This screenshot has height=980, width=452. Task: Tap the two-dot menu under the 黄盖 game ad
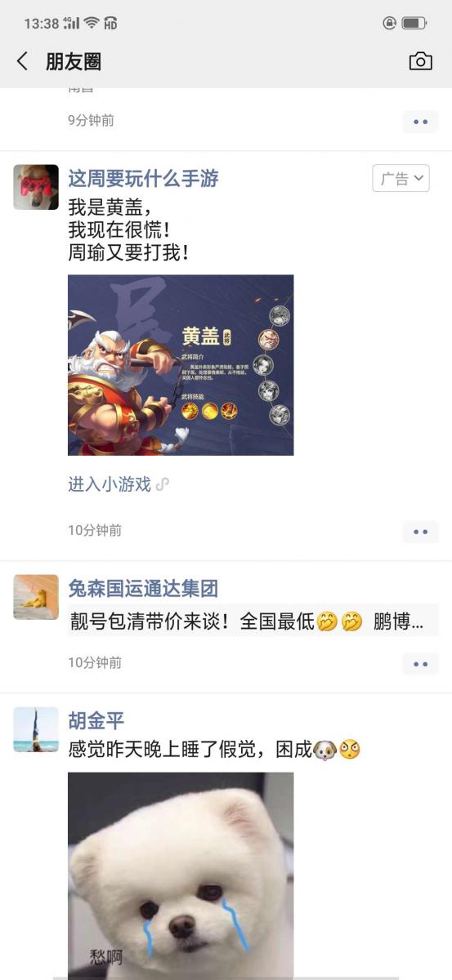tap(420, 532)
